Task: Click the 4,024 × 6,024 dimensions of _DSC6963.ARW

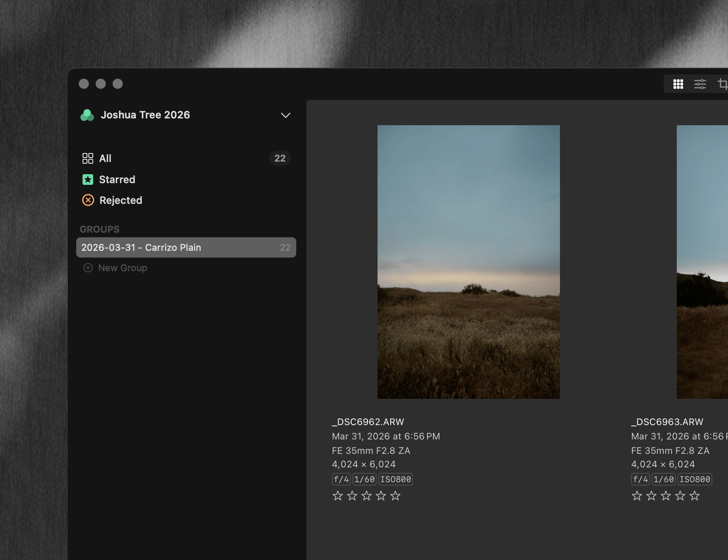Action: 663,464
